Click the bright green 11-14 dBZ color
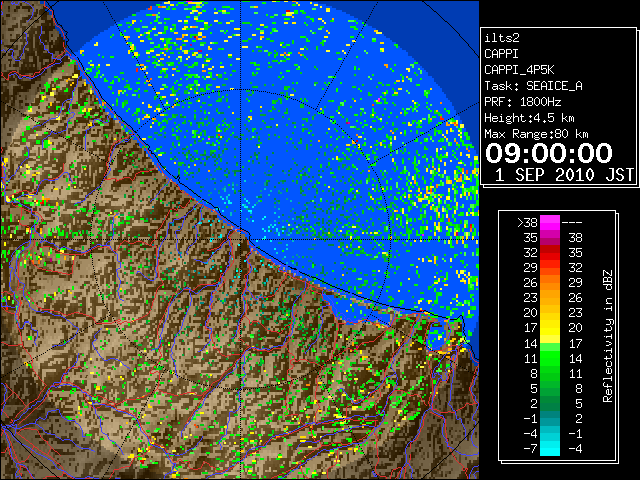This screenshot has height=480, width=640. pyautogui.click(x=550, y=358)
